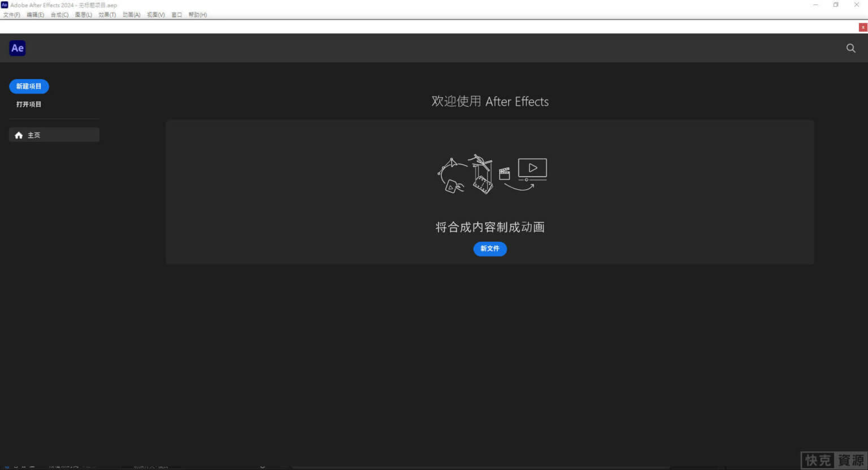Close the After Effects window
This screenshot has height=470, width=868.
856,5
